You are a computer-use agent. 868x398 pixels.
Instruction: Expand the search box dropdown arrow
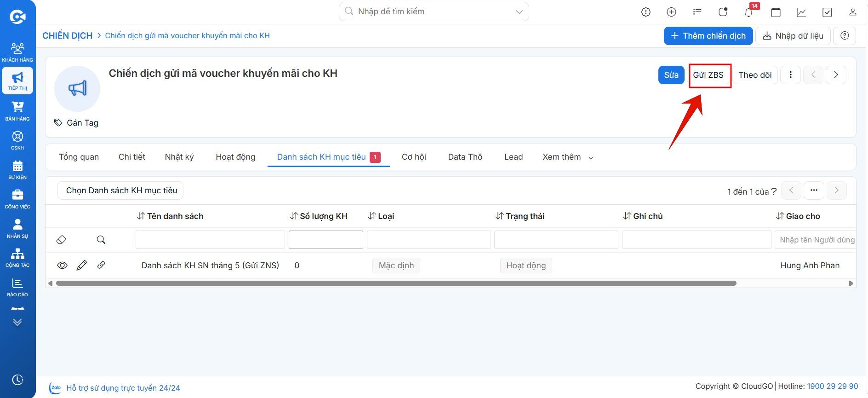(x=519, y=12)
